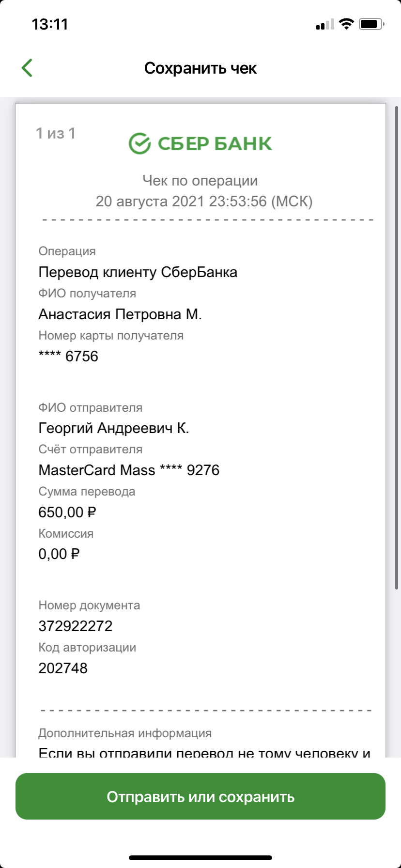
Task: Tap the green back arrow
Action: click(27, 68)
